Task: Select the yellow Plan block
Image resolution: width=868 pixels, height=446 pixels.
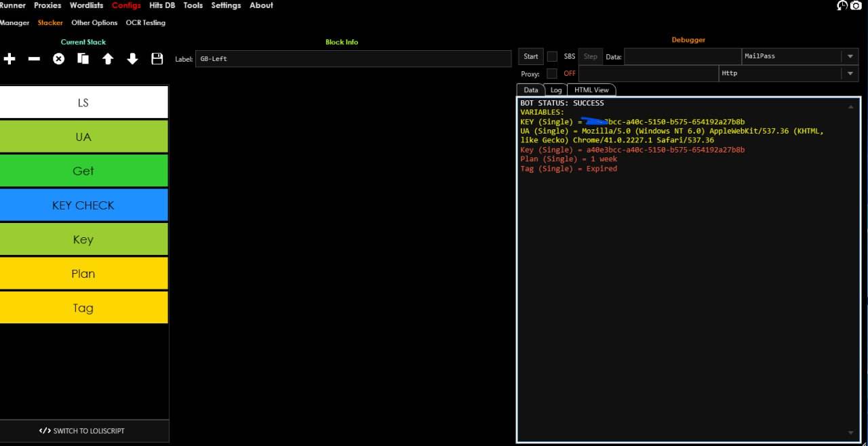Action: pyautogui.click(x=83, y=274)
